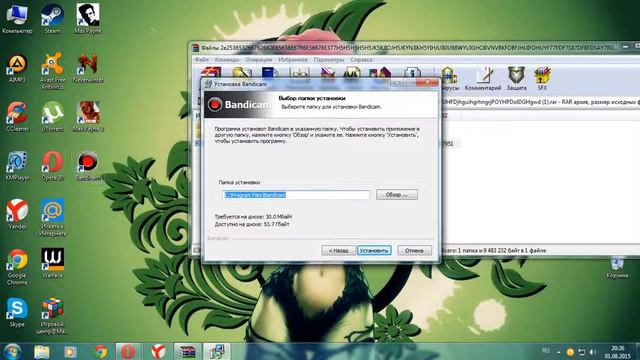Open the Skype desktop shortcut
The height and width of the screenshot is (360, 640).
[17, 313]
